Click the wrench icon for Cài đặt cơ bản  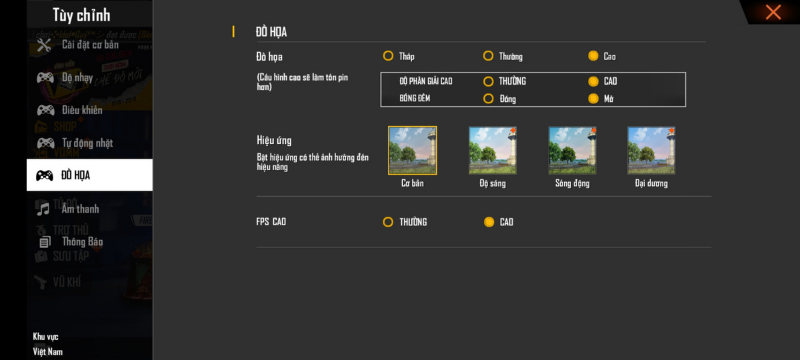point(44,45)
